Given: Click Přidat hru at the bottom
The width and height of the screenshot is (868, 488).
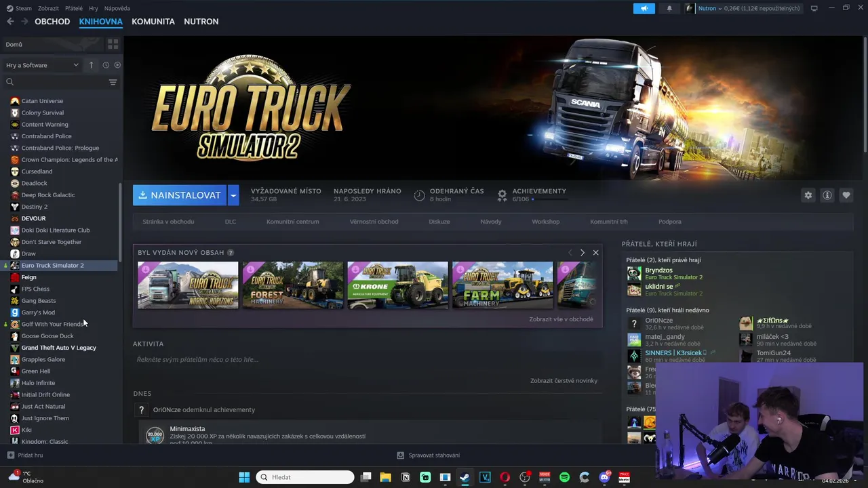Looking at the screenshot, I should [25, 455].
